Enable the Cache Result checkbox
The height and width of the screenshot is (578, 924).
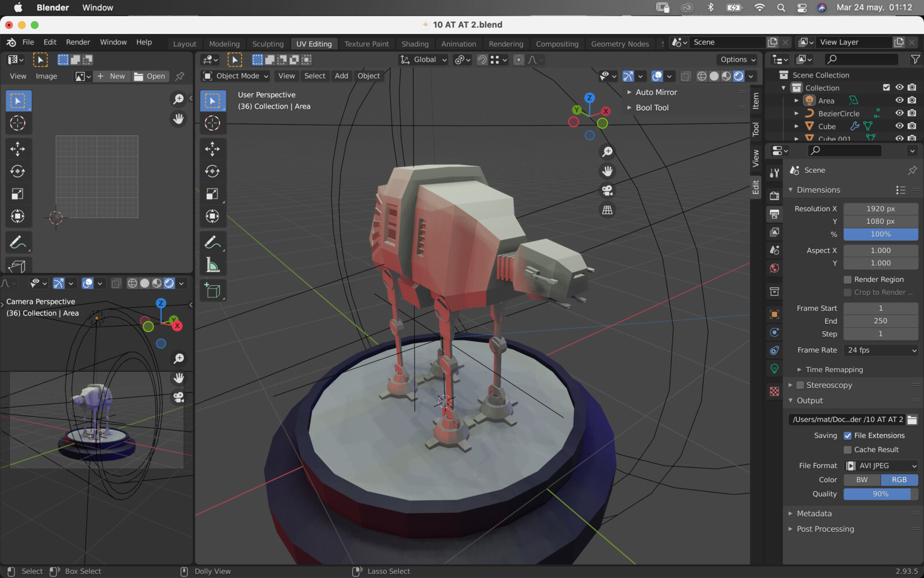(848, 450)
